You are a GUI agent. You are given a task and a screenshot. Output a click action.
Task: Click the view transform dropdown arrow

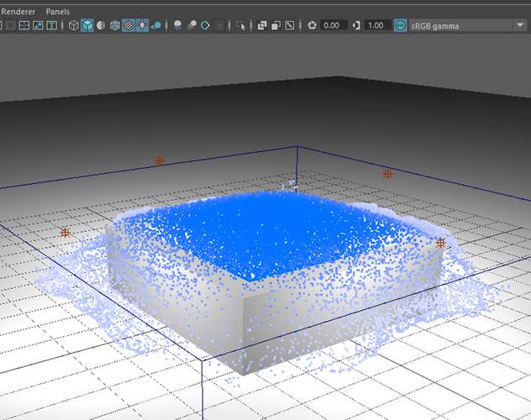pos(520,25)
